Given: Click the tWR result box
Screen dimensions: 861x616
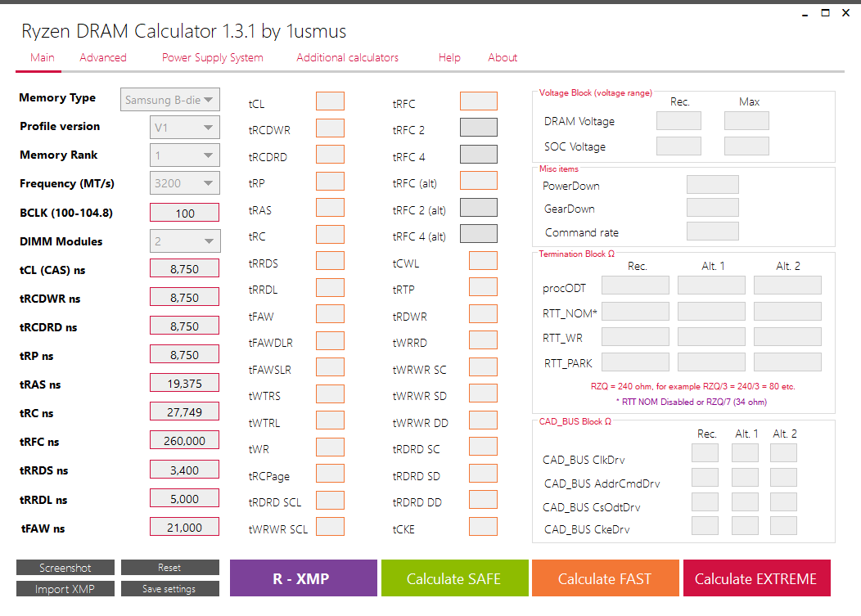Looking at the screenshot, I should pos(330,447).
